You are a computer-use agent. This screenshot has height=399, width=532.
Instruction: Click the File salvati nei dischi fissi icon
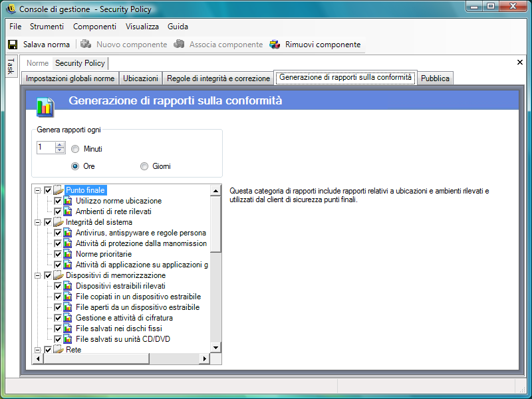click(x=68, y=328)
